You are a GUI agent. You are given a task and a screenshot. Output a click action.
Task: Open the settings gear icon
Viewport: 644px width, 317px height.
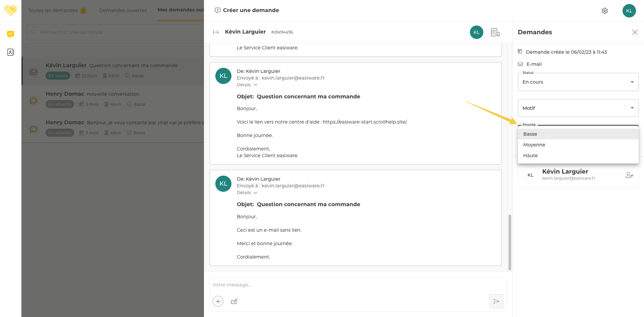pyautogui.click(x=604, y=11)
